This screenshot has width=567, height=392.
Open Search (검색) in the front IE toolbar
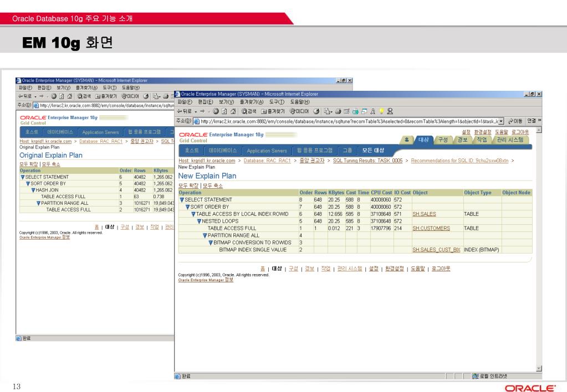click(249, 111)
